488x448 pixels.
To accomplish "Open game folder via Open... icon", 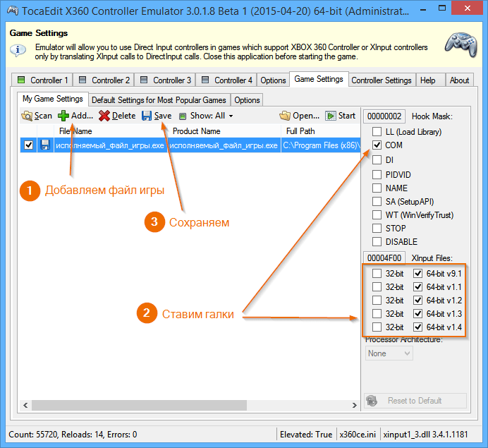I will pyautogui.click(x=285, y=116).
